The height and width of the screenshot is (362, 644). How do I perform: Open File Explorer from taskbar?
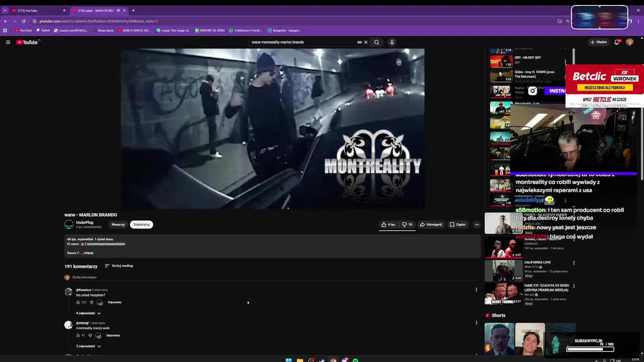(300, 360)
